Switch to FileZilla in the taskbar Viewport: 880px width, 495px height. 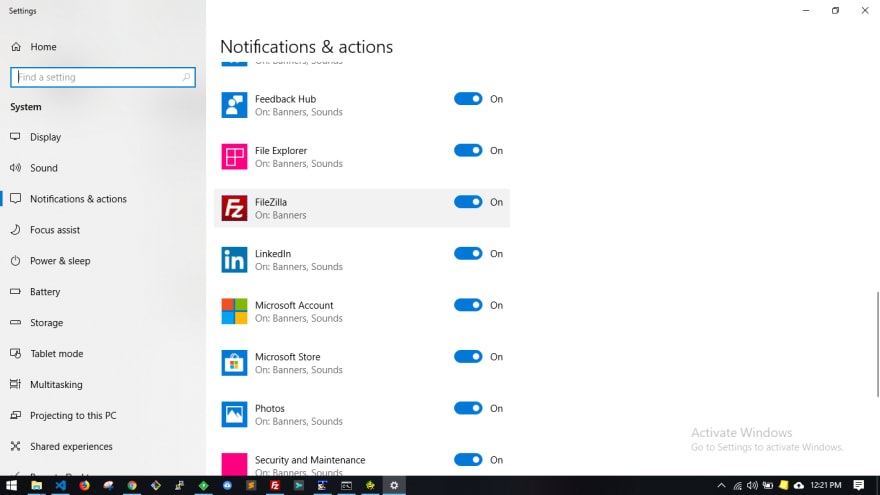(275, 485)
